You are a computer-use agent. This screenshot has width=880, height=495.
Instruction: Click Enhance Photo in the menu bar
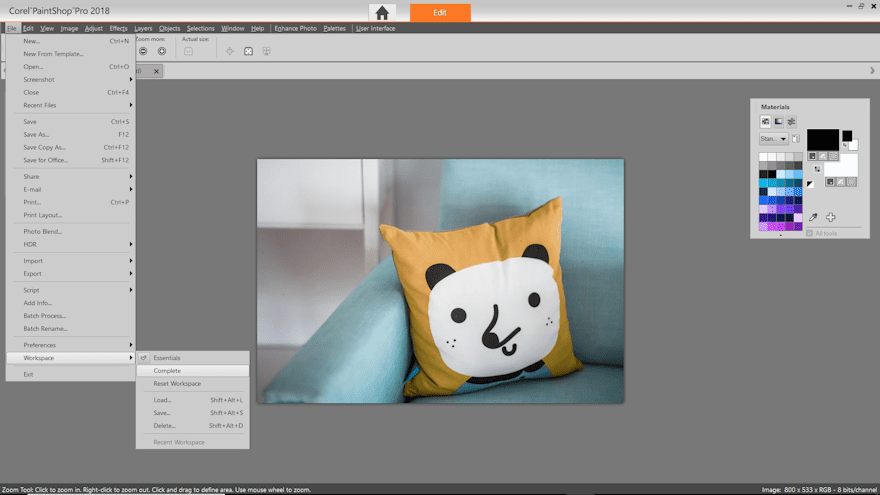tap(295, 28)
